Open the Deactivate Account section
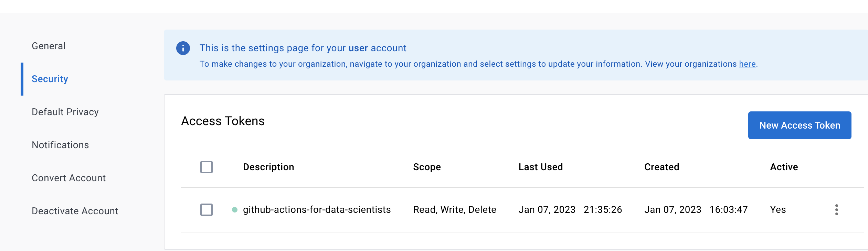 [x=75, y=211]
